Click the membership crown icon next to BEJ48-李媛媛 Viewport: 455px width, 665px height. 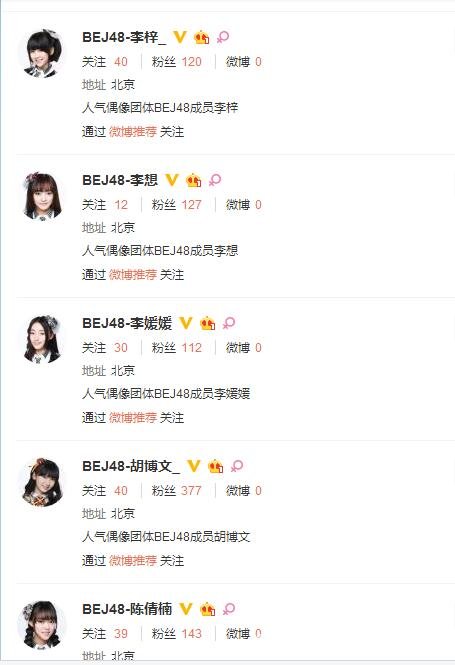point(208,323)
